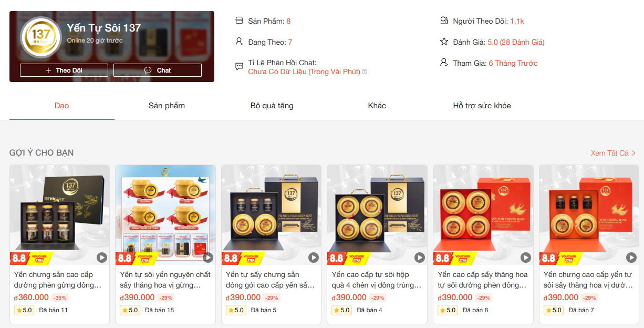Click the chat bubble icon for Tỉ Lệ Phản Hồi
The height and width of the screenshot is (328, 644).
coord(240,67)
